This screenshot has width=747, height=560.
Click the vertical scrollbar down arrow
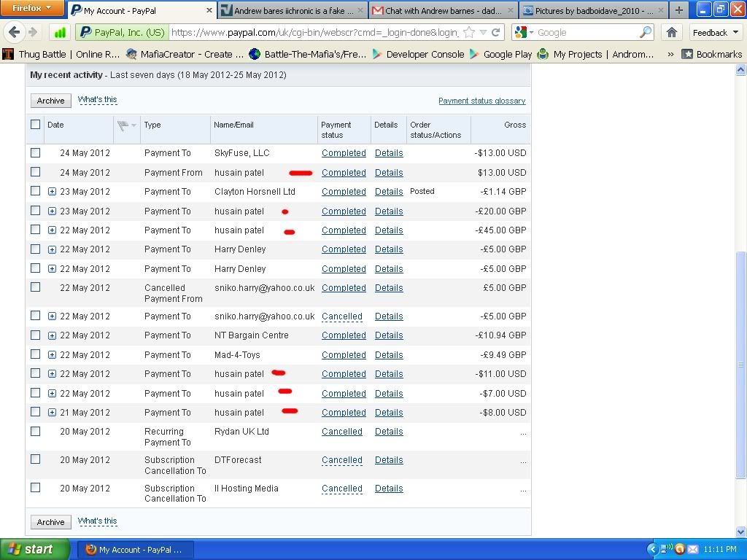740,532
